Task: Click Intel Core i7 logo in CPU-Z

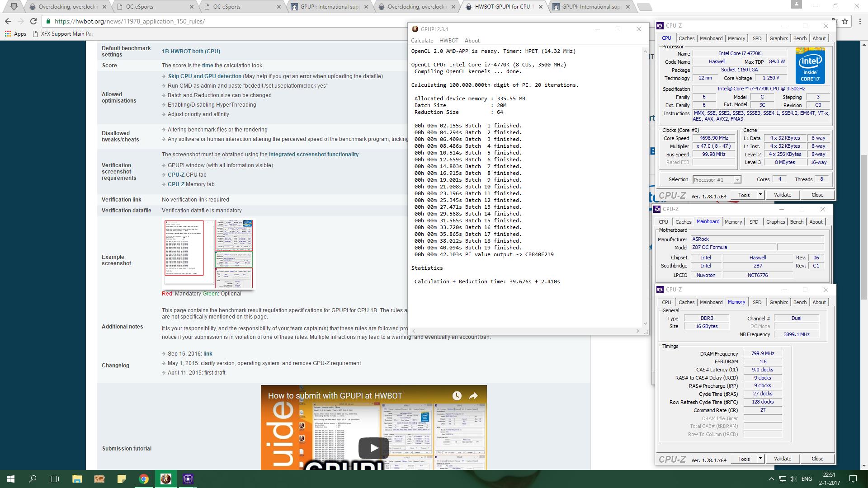Action: (810, 66)
